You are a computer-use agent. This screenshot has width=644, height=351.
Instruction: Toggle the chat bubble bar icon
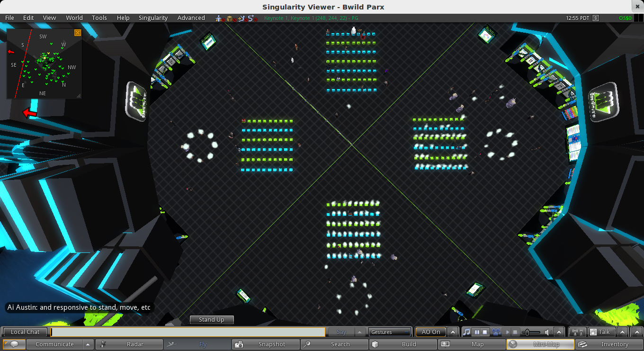[14, 344]
